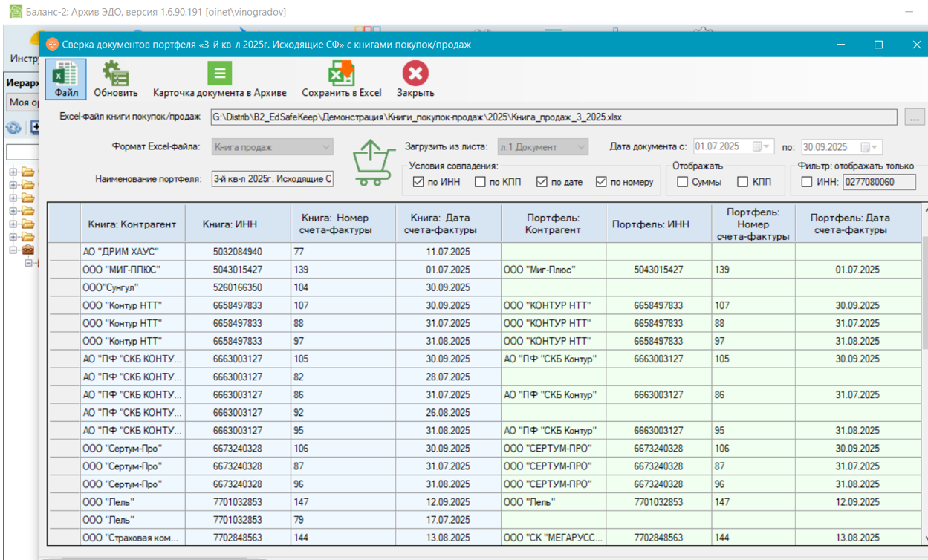The width and height of the screenshot is (928, 560).
Task: Click the Книга: ИНН column header
Action: click(229, 224)
